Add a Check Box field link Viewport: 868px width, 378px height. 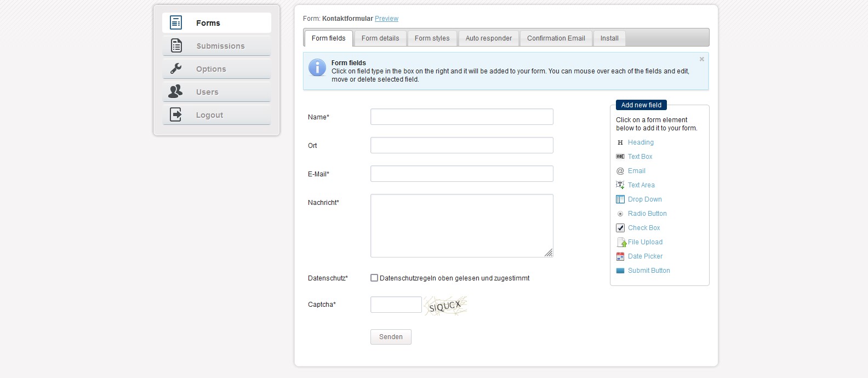[644, 228]
